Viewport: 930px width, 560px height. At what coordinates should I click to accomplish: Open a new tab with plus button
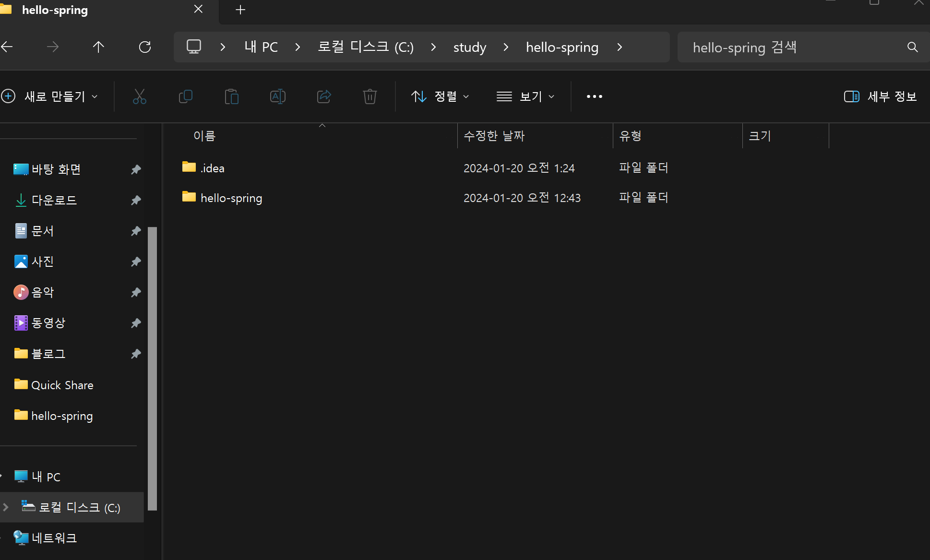[x=240, y=10]
